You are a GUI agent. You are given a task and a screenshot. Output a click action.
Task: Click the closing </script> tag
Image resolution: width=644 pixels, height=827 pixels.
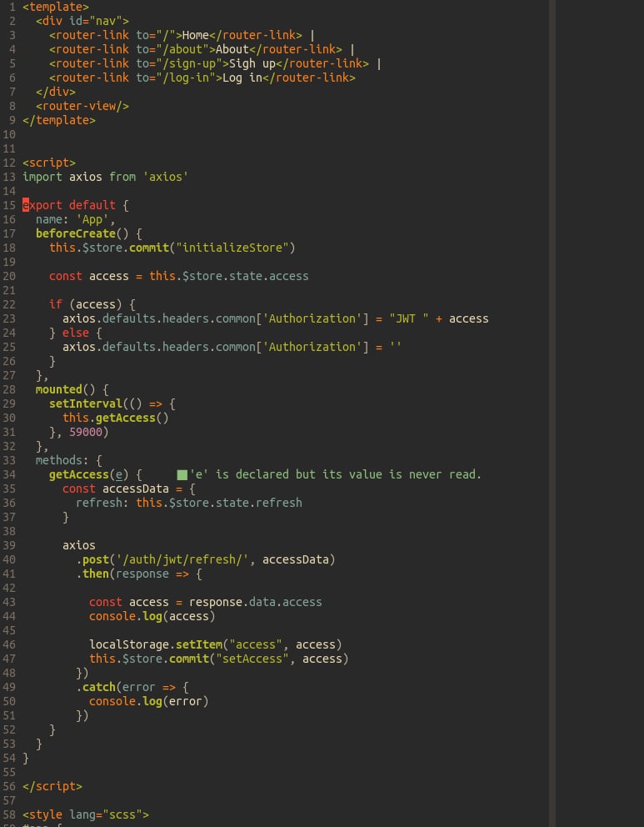(x=52, y=786)
